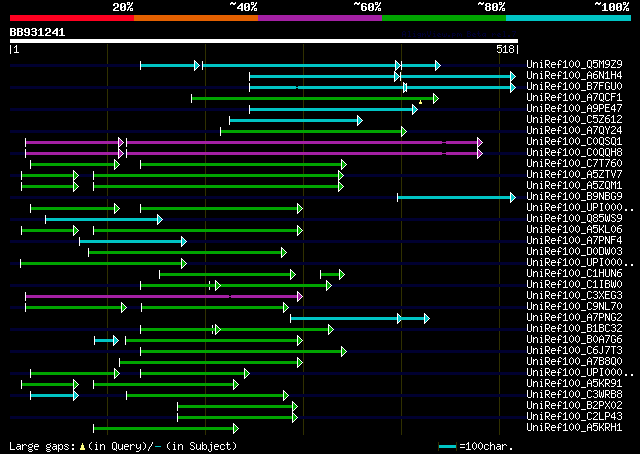Screen dimensions: 640x454
Task: Open the UniRef100_C3WRB8 label
Action: click(574, 395)
